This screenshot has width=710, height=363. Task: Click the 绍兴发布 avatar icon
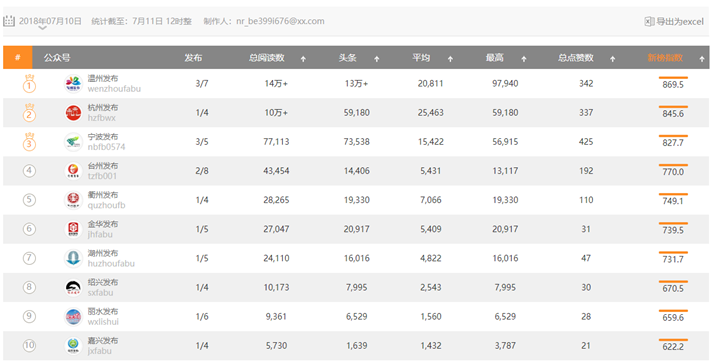coord(73,287)
